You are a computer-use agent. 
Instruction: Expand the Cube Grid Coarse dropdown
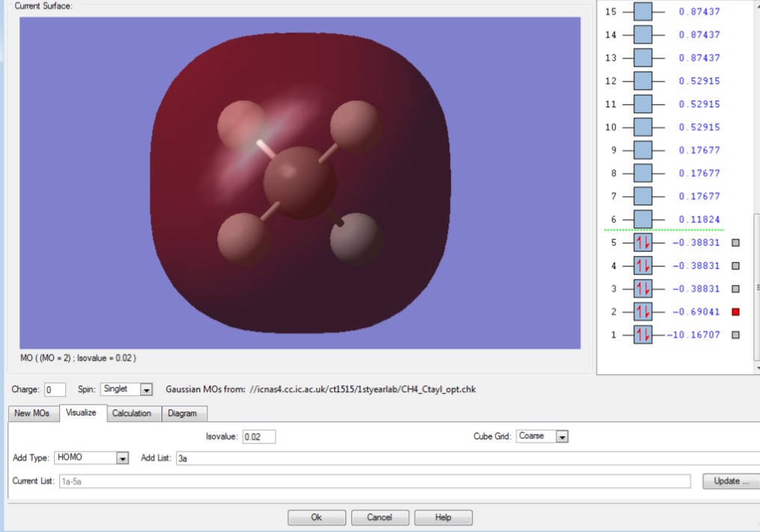[562, 436]
